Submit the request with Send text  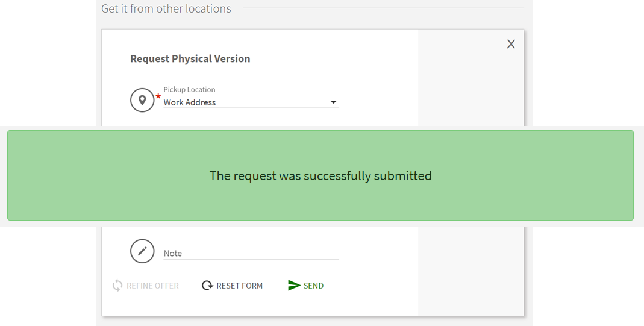click(313, 286)
